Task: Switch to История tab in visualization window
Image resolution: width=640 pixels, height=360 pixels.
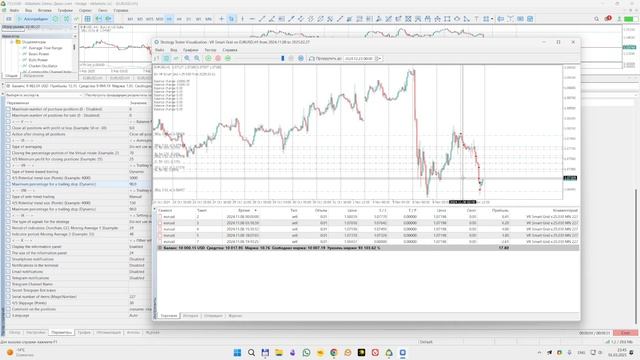Action: (x=190, y=316)
